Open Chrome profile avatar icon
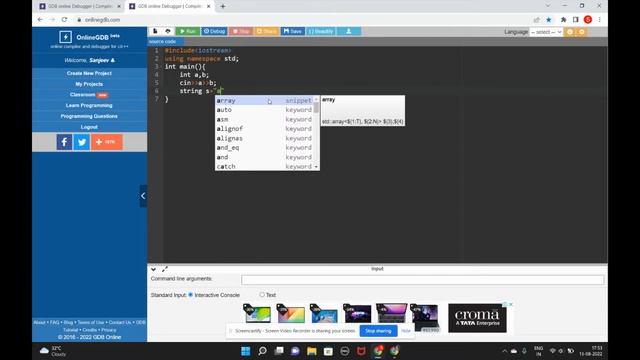Image resolution: width=640 pixels, height=360 pixels. [588, 20]
